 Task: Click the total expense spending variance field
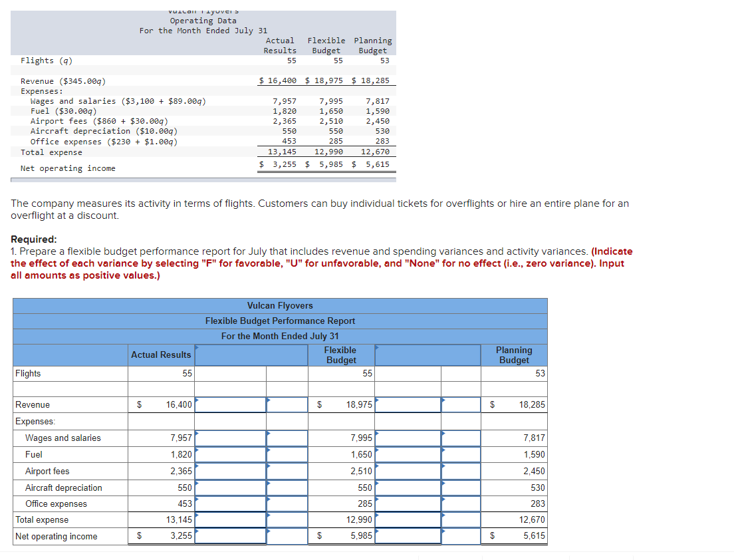231,519
